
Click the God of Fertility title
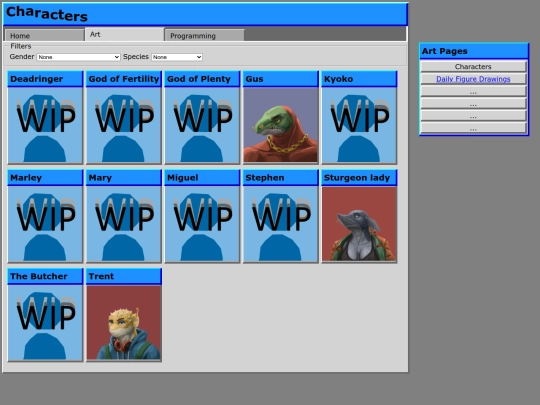pos(124,79)
